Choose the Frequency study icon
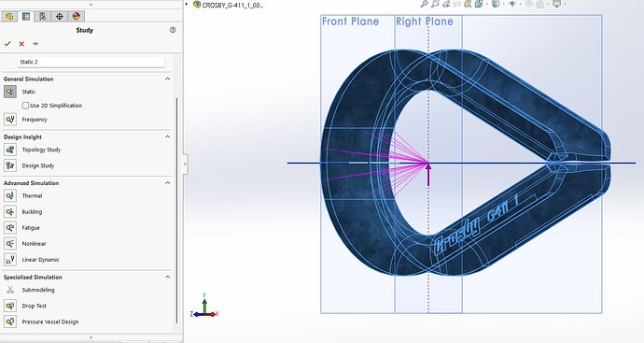 [x=10, y=120]
